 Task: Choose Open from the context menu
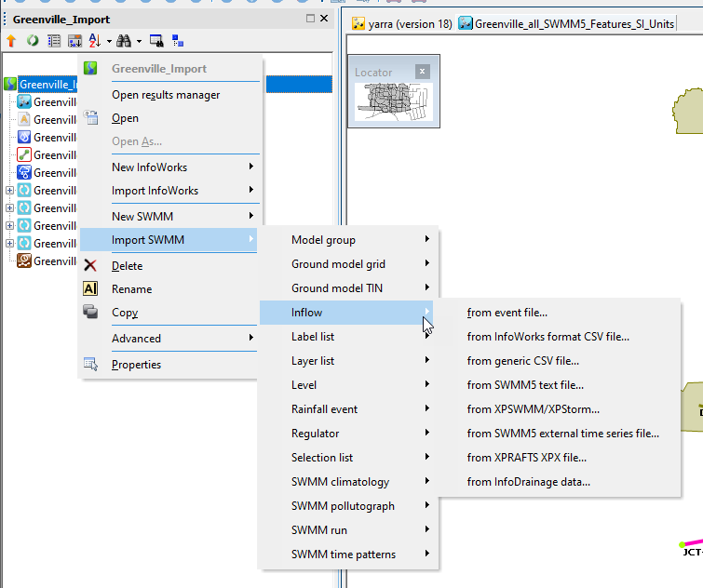pyautogui.click(x=169, y=118)
